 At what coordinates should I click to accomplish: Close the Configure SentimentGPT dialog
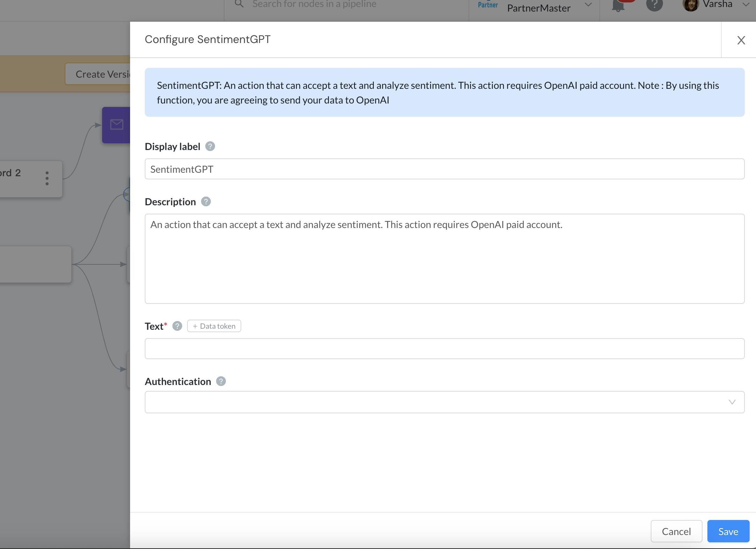(x=741, y=40)
